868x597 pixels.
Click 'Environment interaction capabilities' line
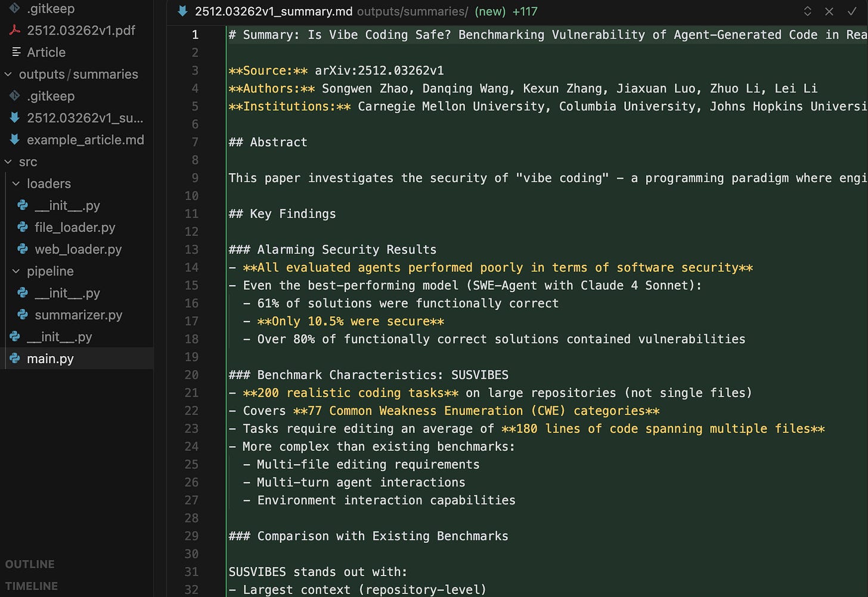386,500
